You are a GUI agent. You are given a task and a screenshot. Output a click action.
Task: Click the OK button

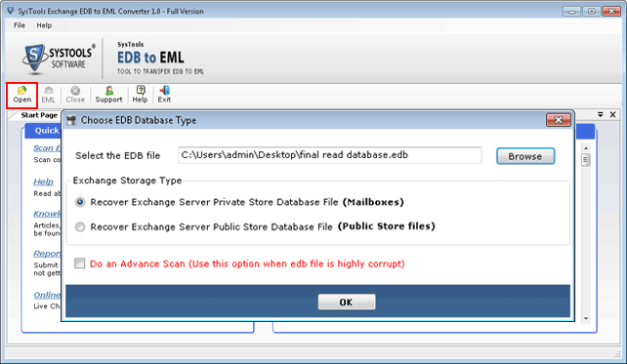347,303
